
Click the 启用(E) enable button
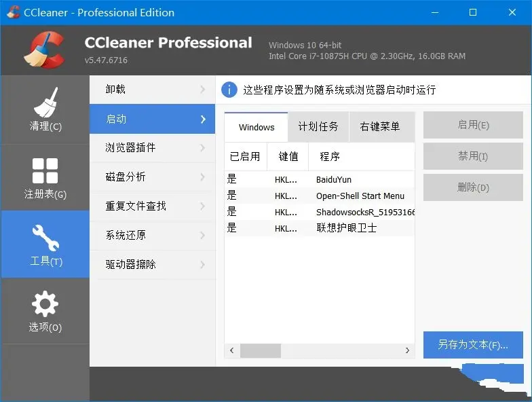coord(473,125)
